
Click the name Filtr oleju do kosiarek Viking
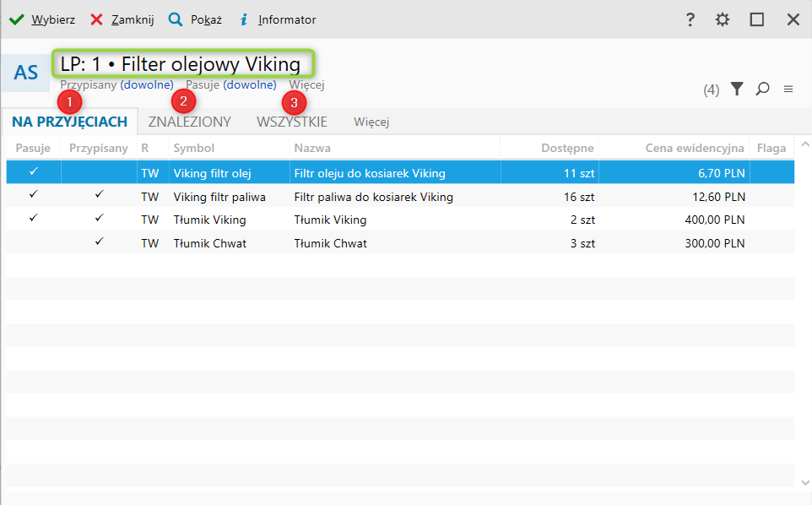[x=370, y=173]
